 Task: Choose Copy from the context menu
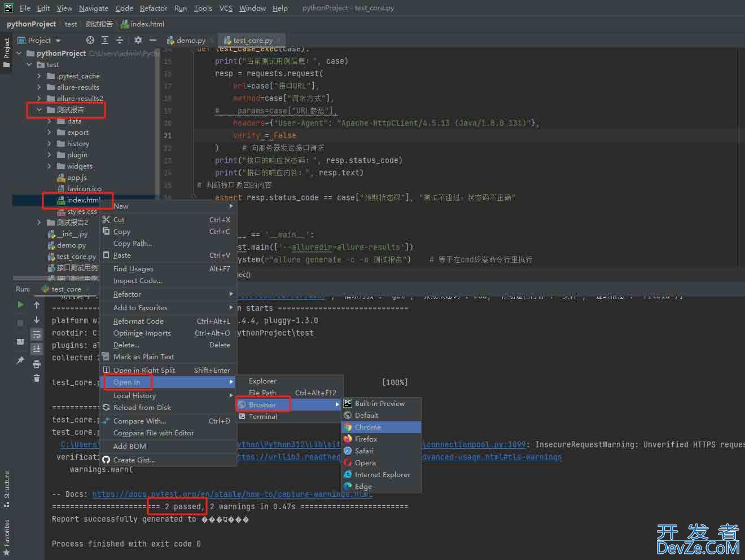click(167, 232)
